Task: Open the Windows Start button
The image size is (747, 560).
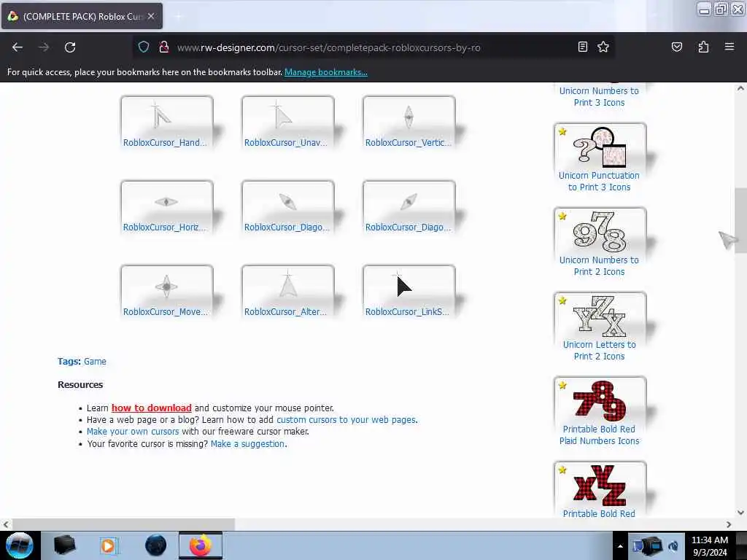Action: point(19,545)
